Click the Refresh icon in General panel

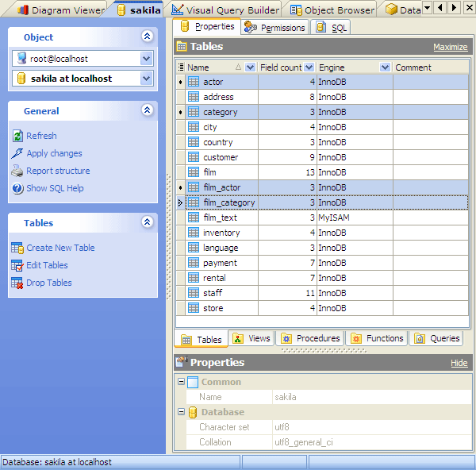pyautogui.click(x=17, y=136)
